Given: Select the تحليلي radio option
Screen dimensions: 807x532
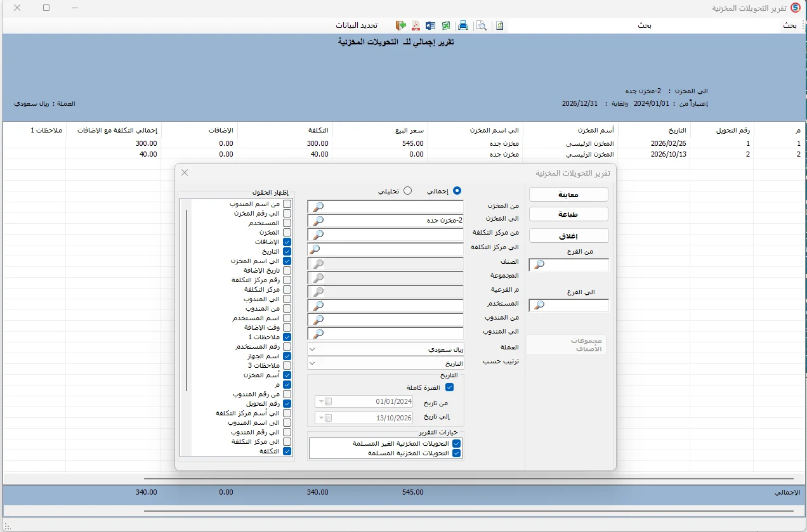Looking at the screenshot, I should coord(407,190).
